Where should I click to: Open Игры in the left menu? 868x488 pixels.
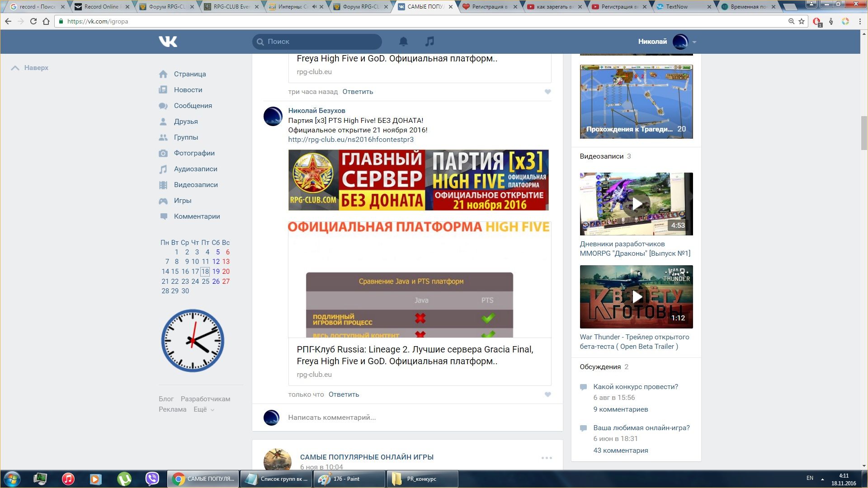[183, 201]
